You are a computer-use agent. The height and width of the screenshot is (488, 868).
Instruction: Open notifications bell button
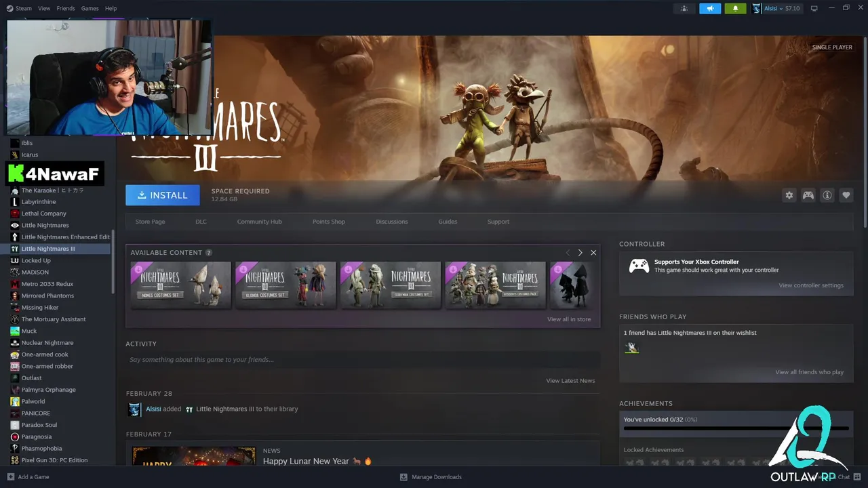(x=735, y=8)
